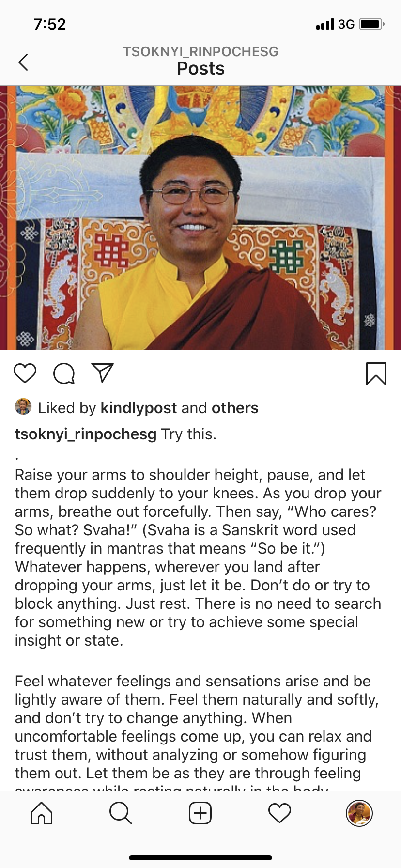Viewport: 401px width, 868px height.
Task: Open profile tab avatar
Action: click(359, 813)
